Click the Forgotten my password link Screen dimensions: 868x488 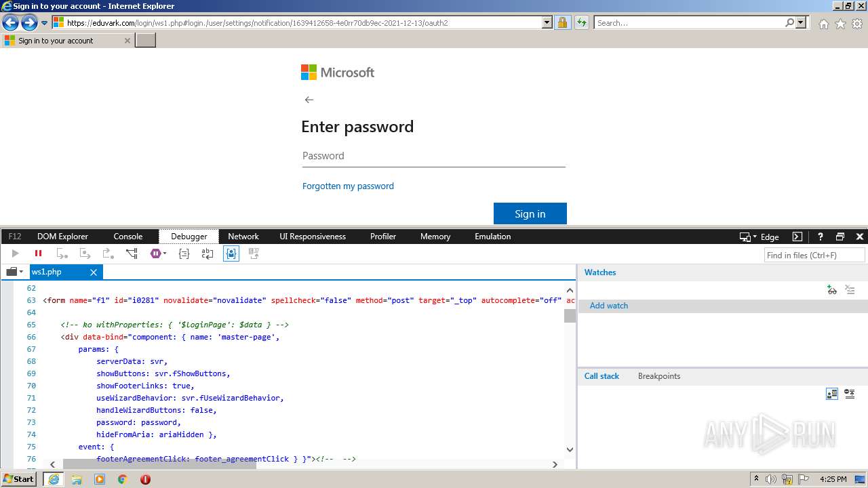(348, 186)
